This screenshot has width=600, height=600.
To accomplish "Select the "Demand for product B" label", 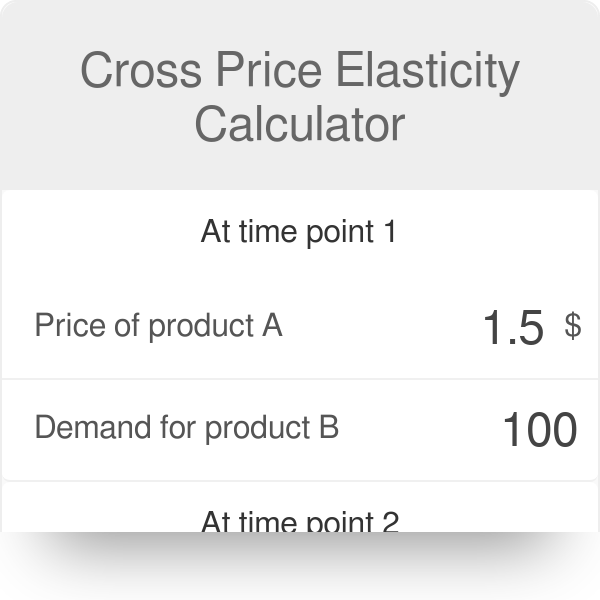I will [186, 428].
